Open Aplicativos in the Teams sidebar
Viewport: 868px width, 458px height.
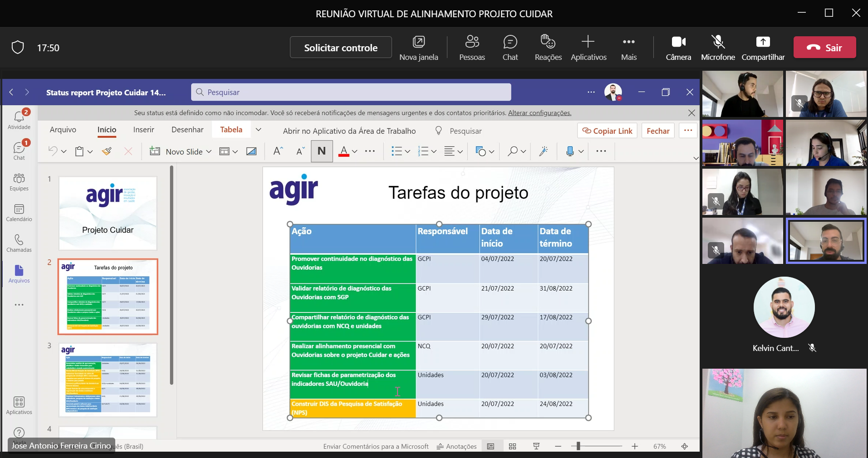click(x=19, y=405)
